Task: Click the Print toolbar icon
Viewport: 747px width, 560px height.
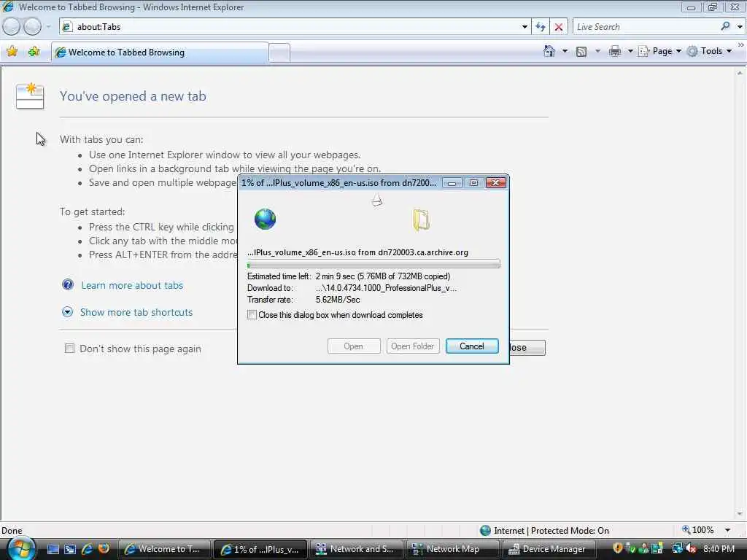Action: (x=615, y=52)
